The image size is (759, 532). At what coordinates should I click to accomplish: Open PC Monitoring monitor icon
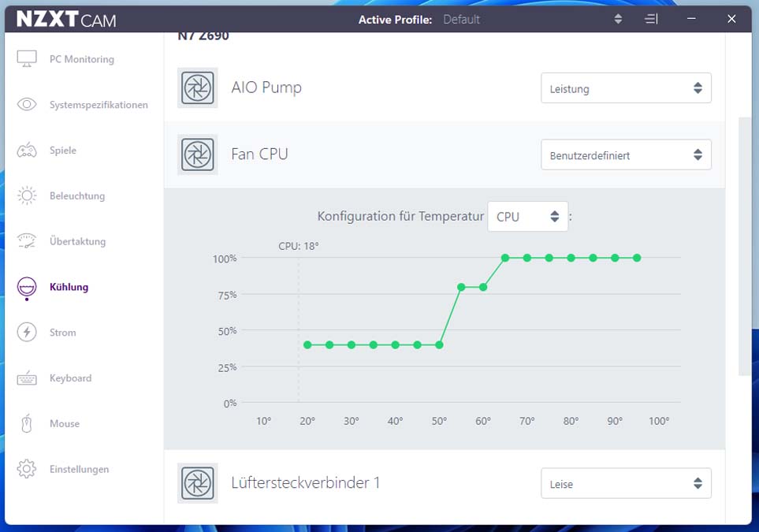pos(27,59)
